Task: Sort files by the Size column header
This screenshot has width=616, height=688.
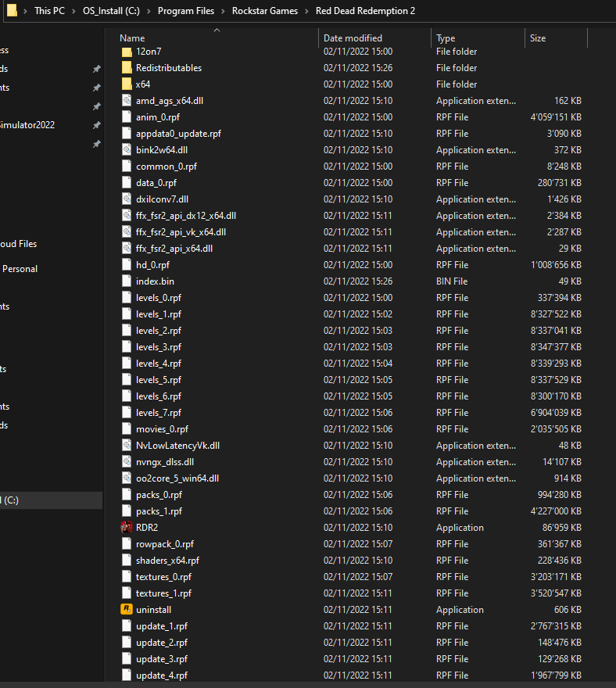Action: click(538, 38)
